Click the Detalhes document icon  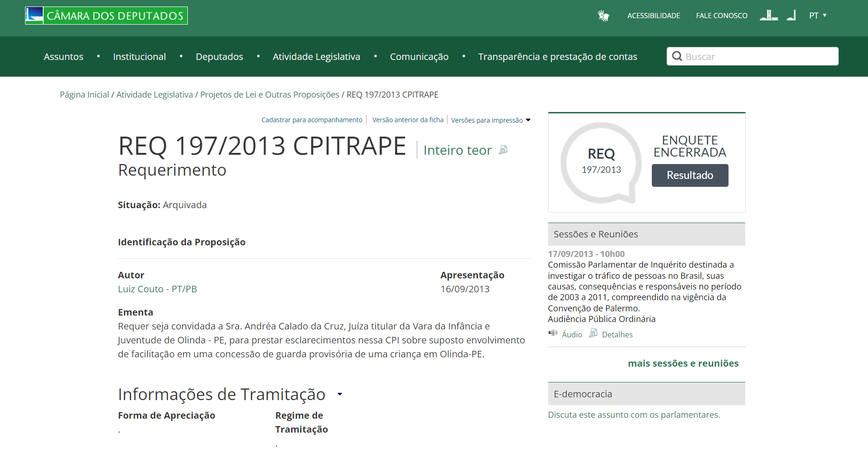[x=593, y=333]
